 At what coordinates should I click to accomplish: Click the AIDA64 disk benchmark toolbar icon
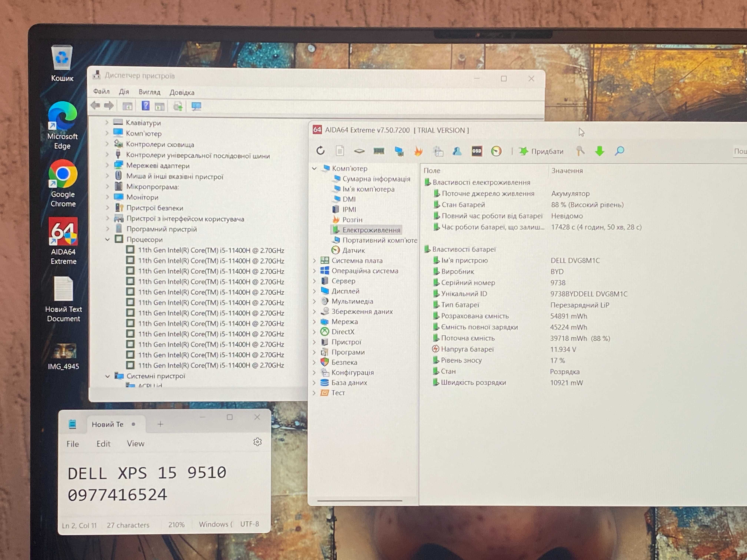click(x=359, y=151)
